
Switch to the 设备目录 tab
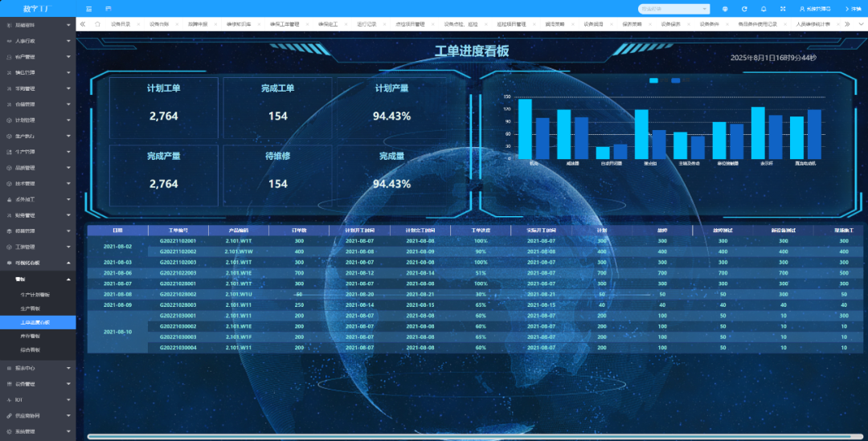[121, 24]
